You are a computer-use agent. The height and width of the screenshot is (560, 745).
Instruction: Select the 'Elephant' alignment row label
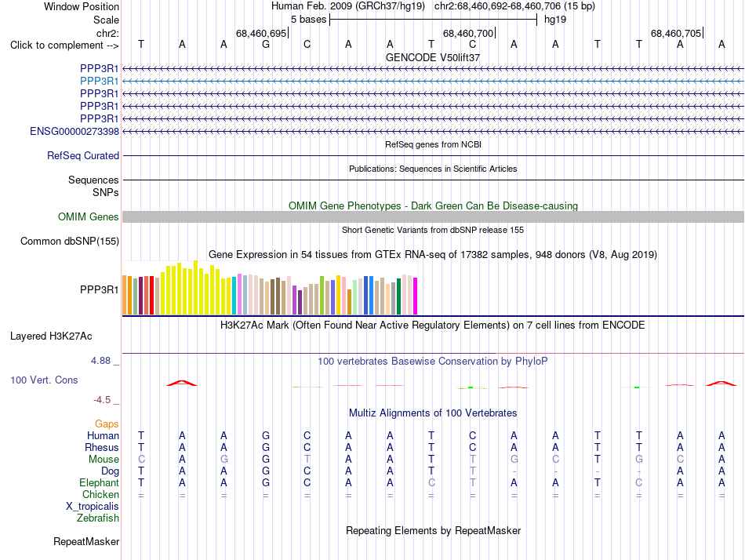point(100,483)
